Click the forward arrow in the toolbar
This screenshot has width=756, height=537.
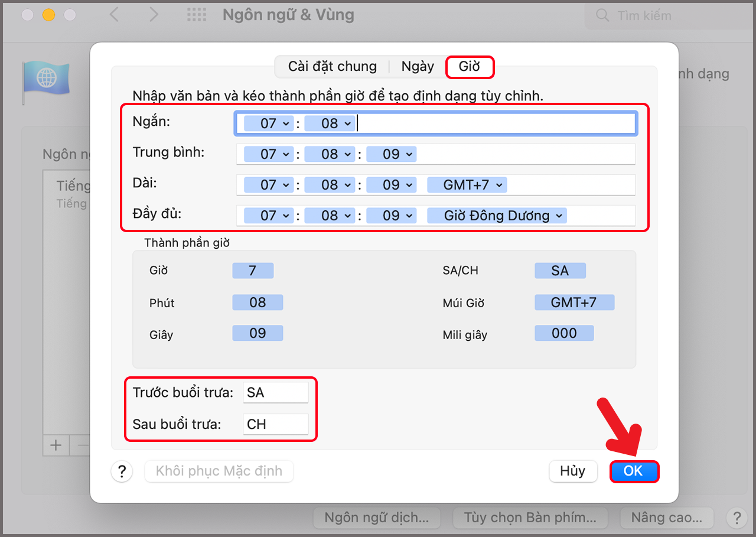coord(153,15)
